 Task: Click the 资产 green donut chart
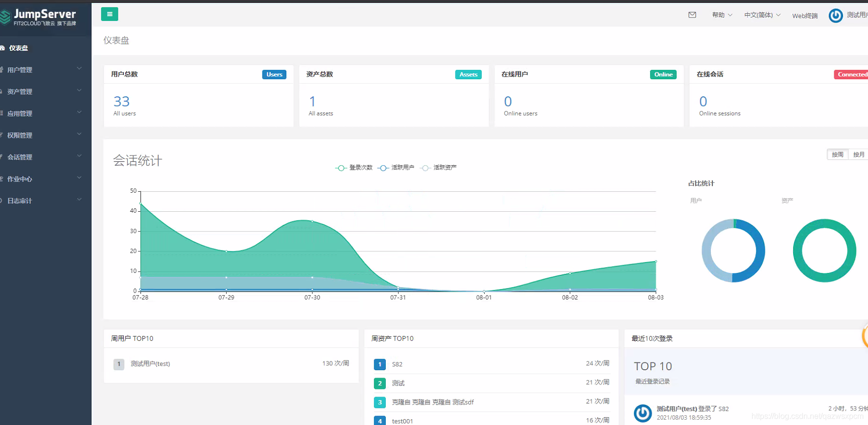824,250
